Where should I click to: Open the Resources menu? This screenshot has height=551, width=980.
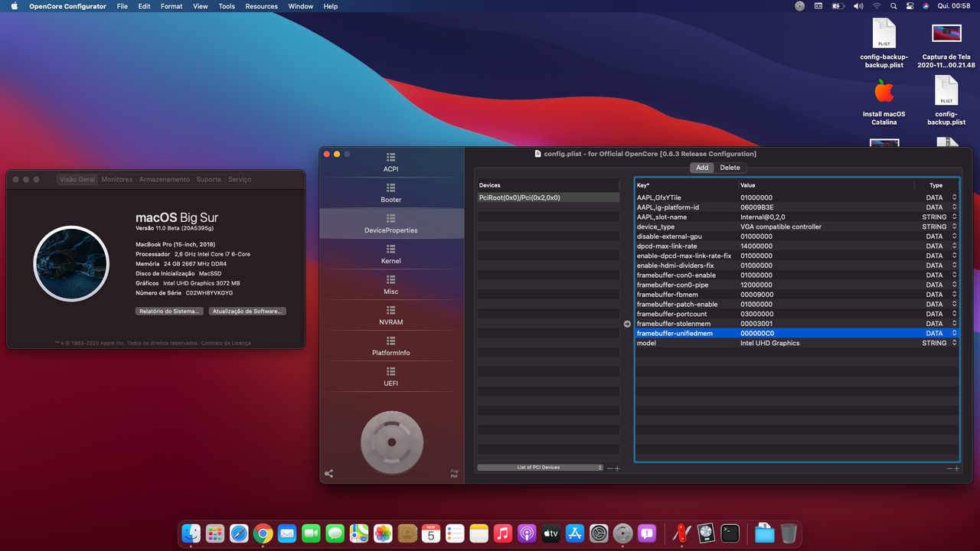tap(262, 6)
